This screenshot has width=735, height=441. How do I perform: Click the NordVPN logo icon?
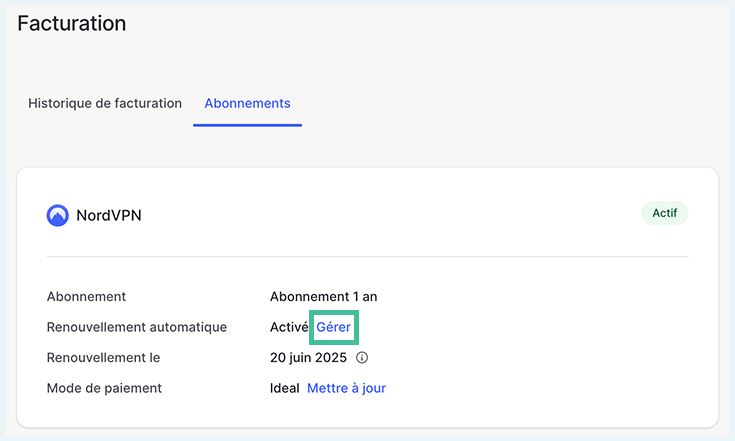pyautogui.click(x=58, y=216)
